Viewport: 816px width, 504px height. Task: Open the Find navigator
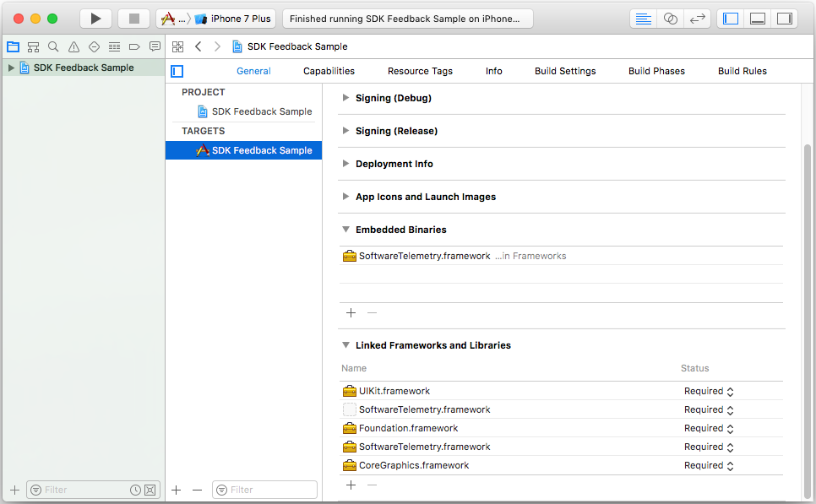[x=53, y=46]
